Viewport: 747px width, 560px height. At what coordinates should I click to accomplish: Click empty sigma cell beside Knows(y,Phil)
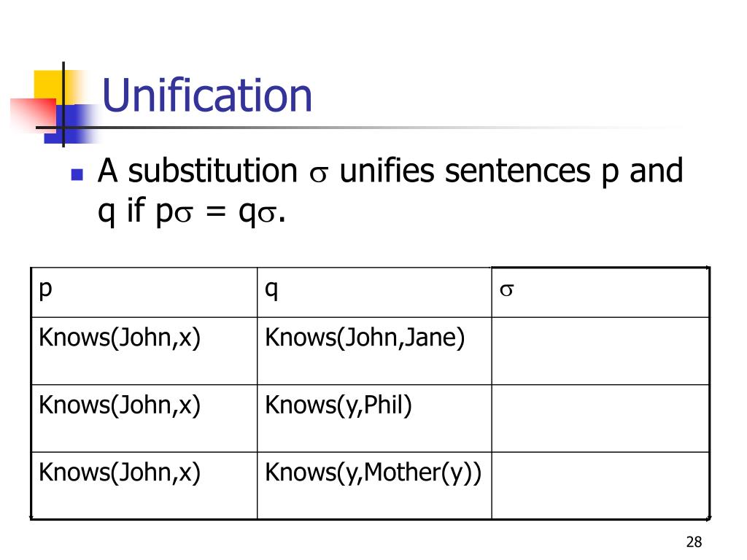pyautogui.click(x=600, y=419)
